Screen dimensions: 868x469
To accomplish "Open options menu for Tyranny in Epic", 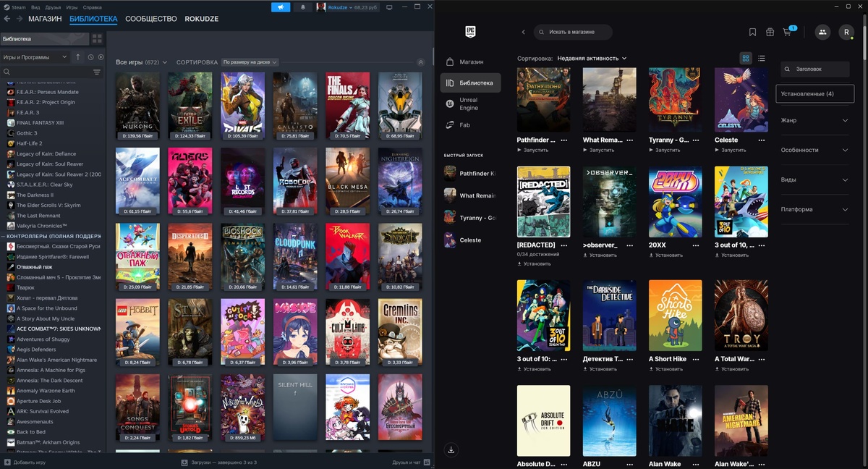I will pos(695,140).
